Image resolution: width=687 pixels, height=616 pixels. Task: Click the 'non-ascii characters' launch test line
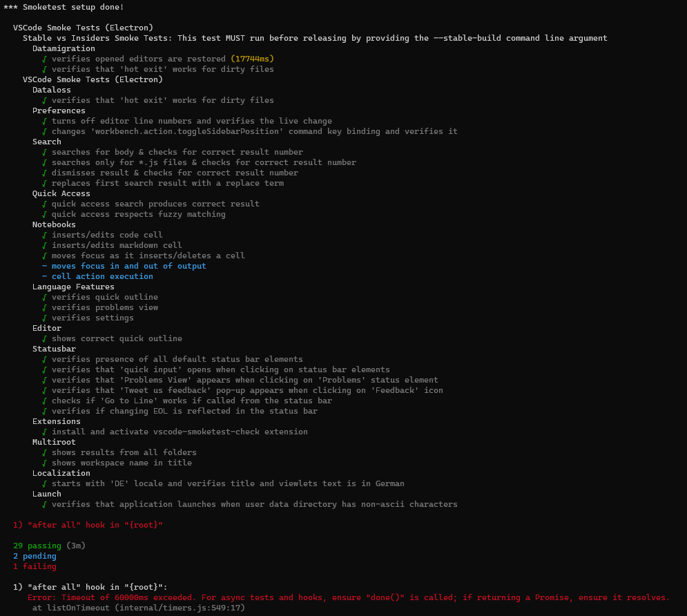250,505
